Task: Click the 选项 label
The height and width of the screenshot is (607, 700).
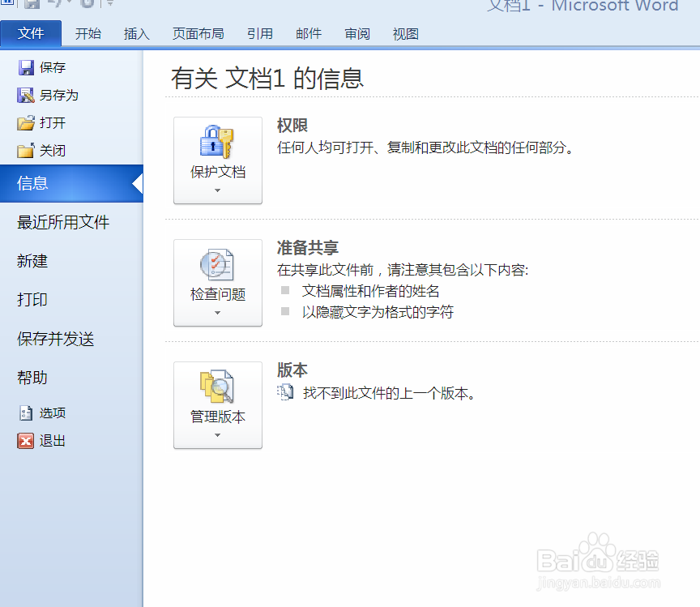Action: tap(52, 413)
